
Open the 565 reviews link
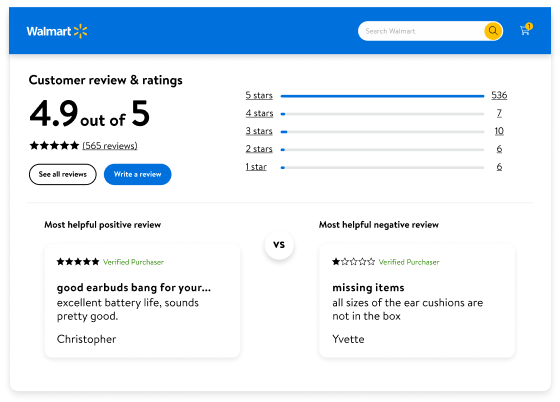pyautogui.click(x=110, y=146)
